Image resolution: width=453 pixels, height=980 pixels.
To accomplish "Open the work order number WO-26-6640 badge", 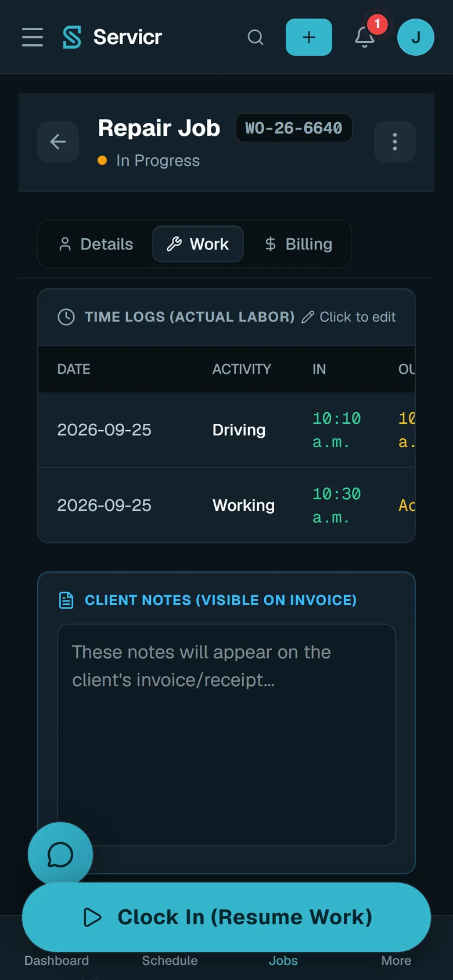I will [x=294, y=128].
